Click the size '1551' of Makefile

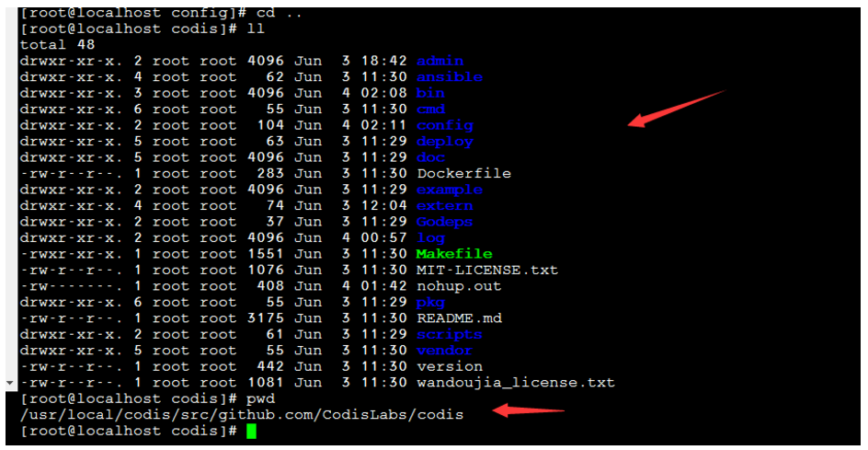(x=265, y=254)
